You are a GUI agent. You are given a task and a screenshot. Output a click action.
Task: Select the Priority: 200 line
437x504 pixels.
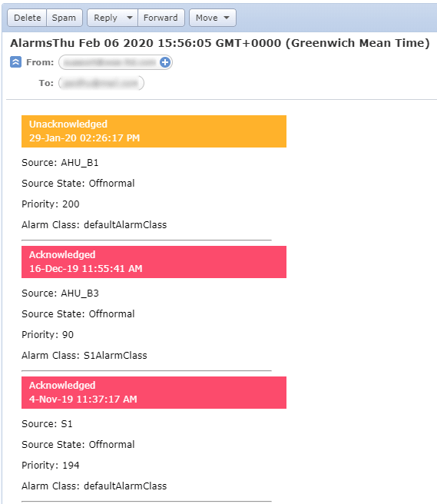(51, 204)
